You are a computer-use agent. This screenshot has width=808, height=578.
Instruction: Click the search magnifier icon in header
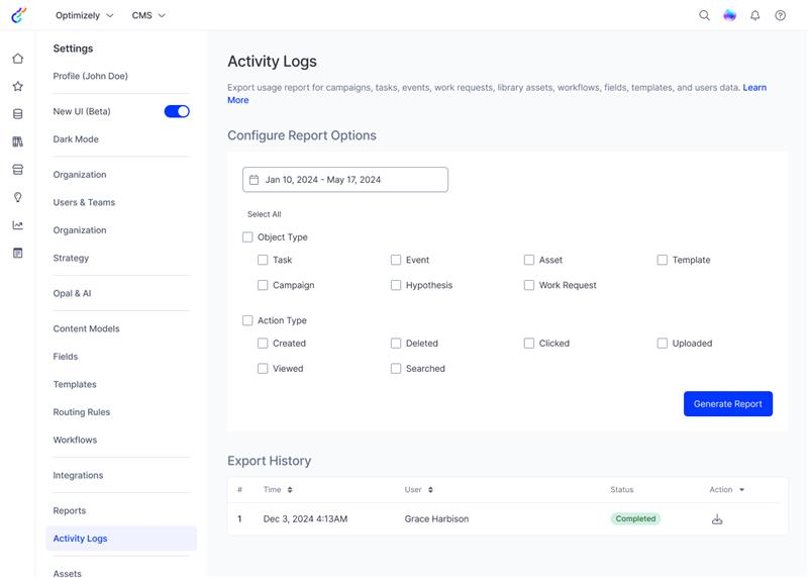(x=704, y=16)
